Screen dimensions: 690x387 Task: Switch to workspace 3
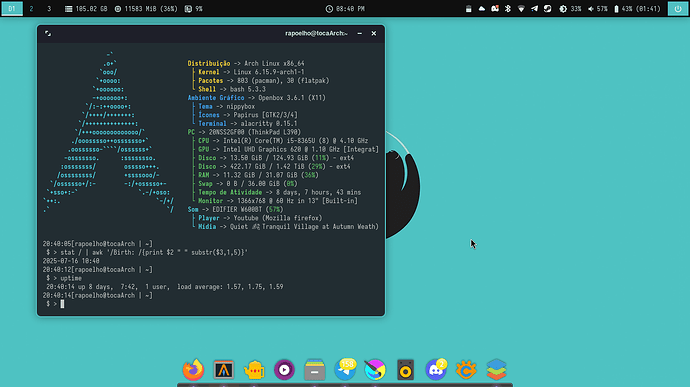[x=49, y=9]
